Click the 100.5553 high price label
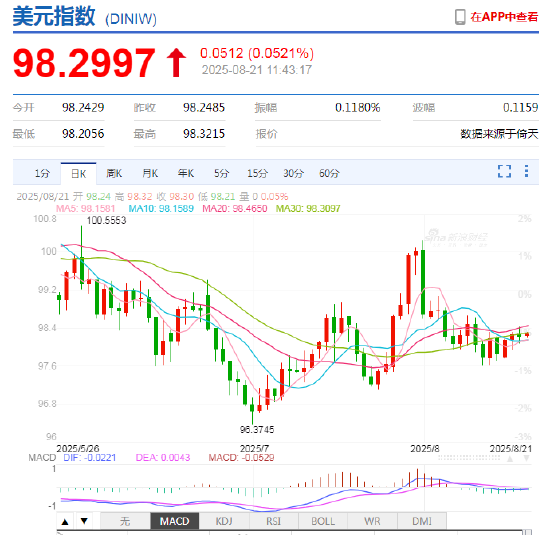The width and height of the screenshot is (550, 535). (106, 220)
